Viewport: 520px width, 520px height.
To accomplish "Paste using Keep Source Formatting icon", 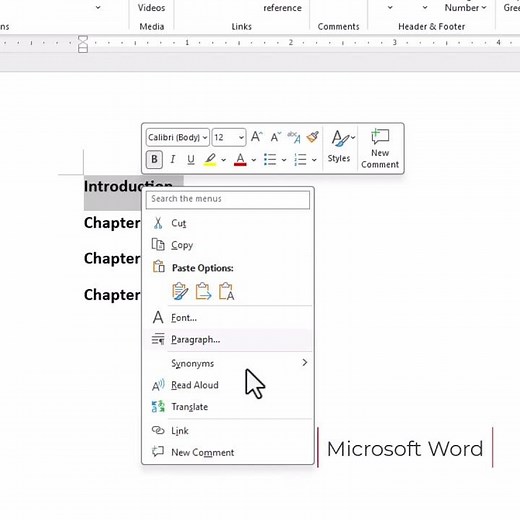I will (x=180, y=291).
